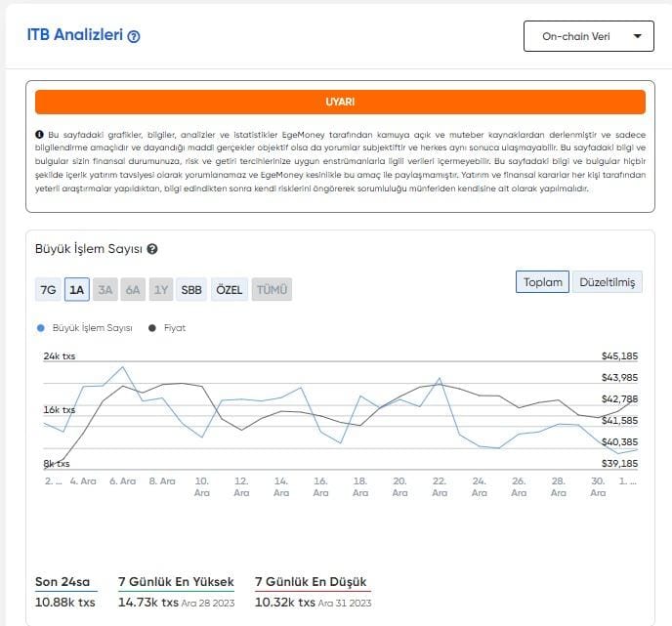Click the dropdown arrow in On-chain Veri
Screen dimensions: 672x626
[x=637, y=36]
